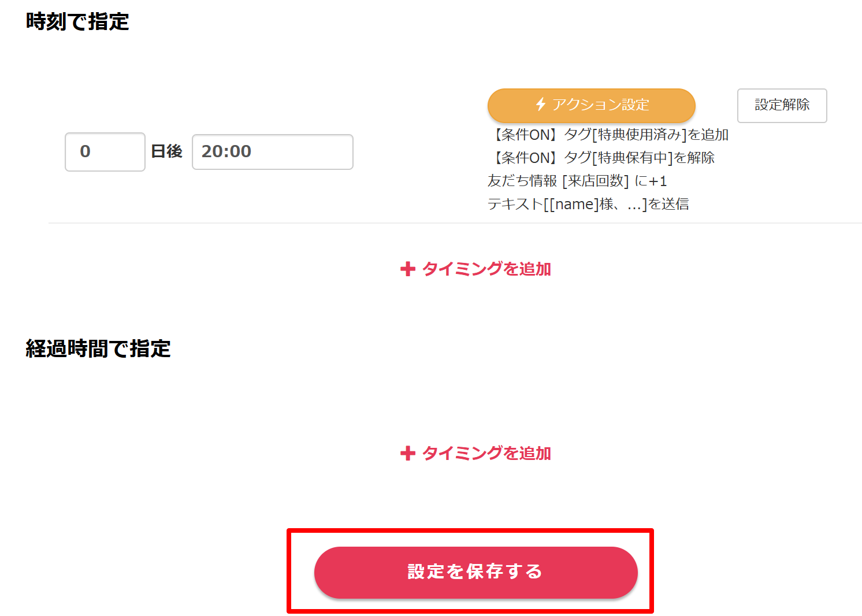Add a timing under 経過時間で指定
The height and width of the screenshot is (616, 862).
pos(475,453)
